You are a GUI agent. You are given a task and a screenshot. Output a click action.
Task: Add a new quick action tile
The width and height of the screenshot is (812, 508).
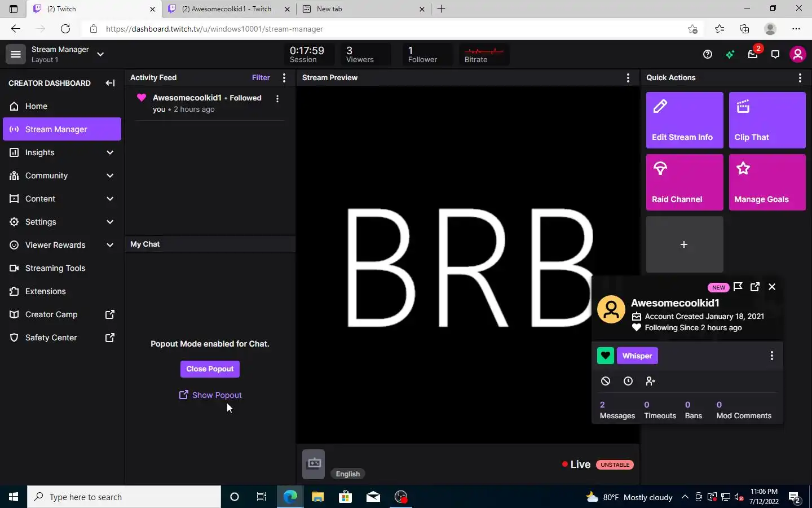point(685,244)
